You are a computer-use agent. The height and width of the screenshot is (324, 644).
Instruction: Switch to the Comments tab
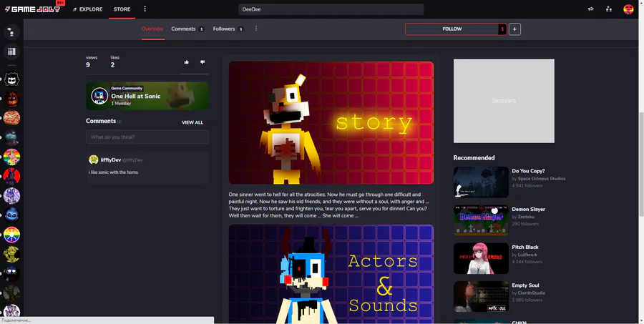tap(187, 29)
